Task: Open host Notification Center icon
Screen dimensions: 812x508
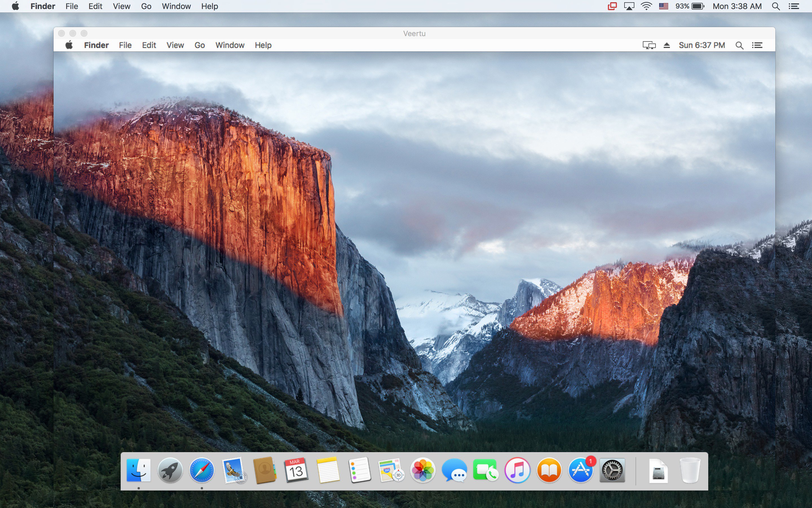Action: coord(794,6)
